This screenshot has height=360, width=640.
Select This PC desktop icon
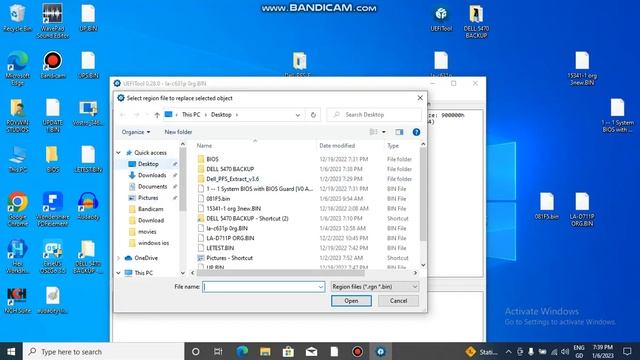tap(18, 159)
